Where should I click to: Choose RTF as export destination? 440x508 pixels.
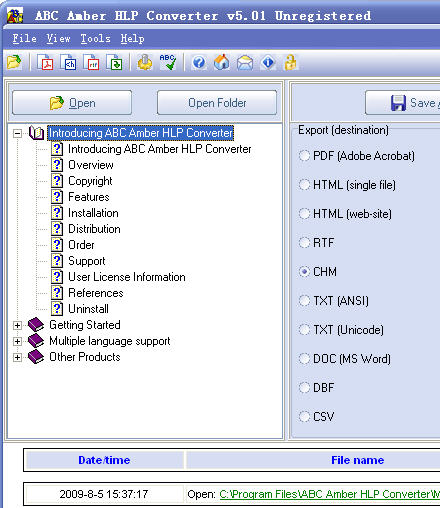click(304, 243)
